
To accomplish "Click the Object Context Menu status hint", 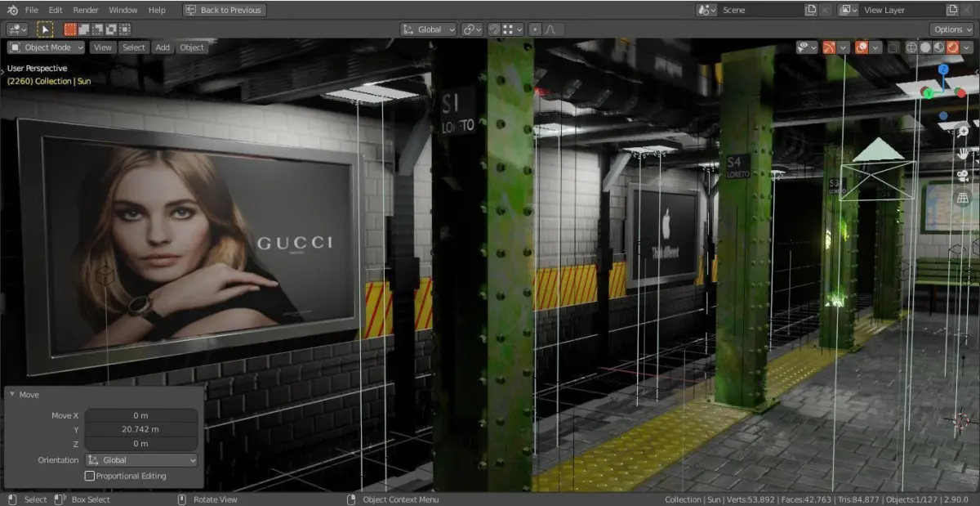I will tap(400, 499).
